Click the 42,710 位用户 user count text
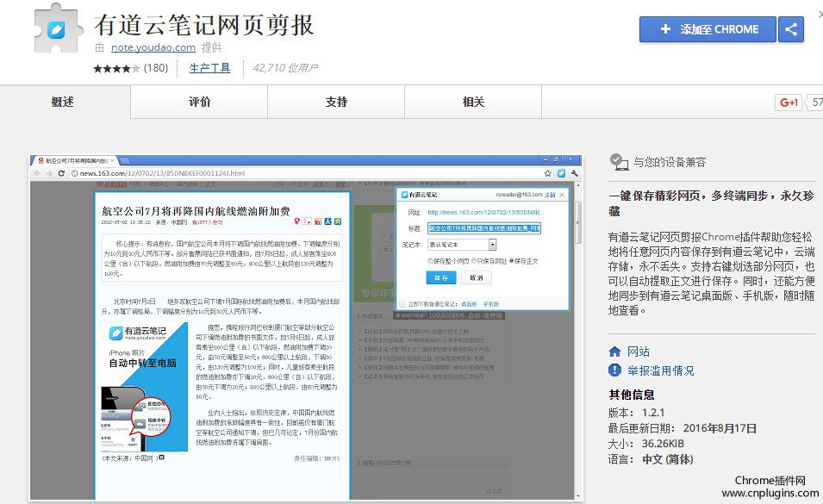The image size is (823, 504). [285, 68]
